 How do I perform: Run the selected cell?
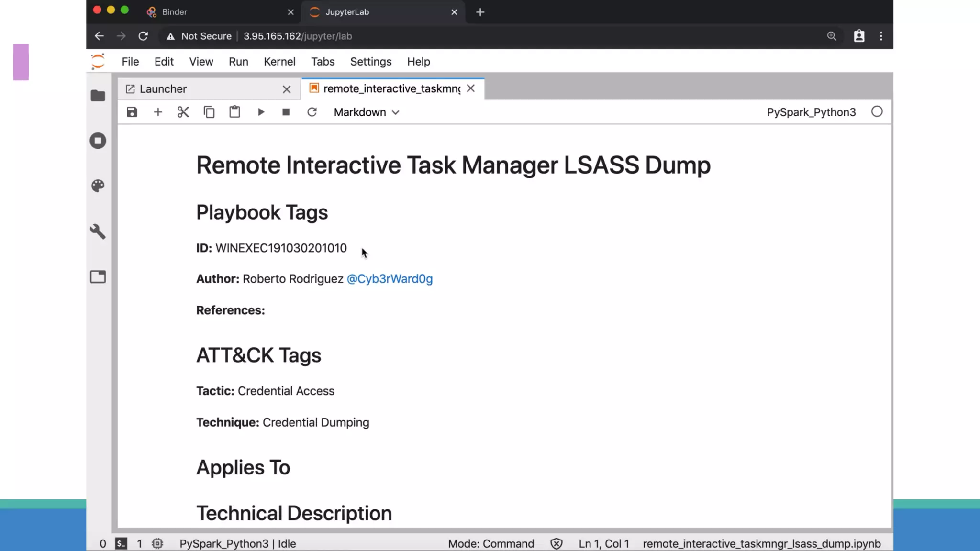coord(261,112)
